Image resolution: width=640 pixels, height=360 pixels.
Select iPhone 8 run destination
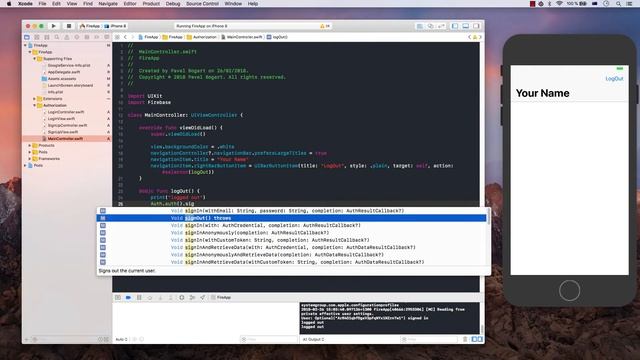[x=116, y=26]
